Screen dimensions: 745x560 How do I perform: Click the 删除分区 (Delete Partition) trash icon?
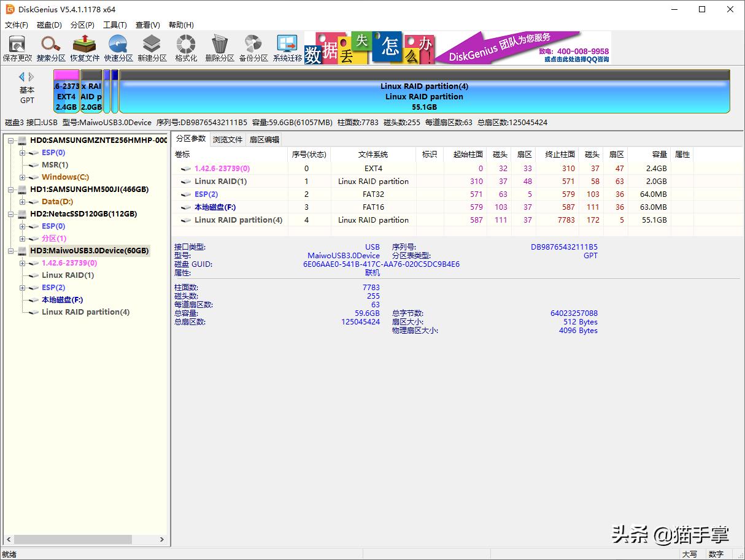pos(220,48)
